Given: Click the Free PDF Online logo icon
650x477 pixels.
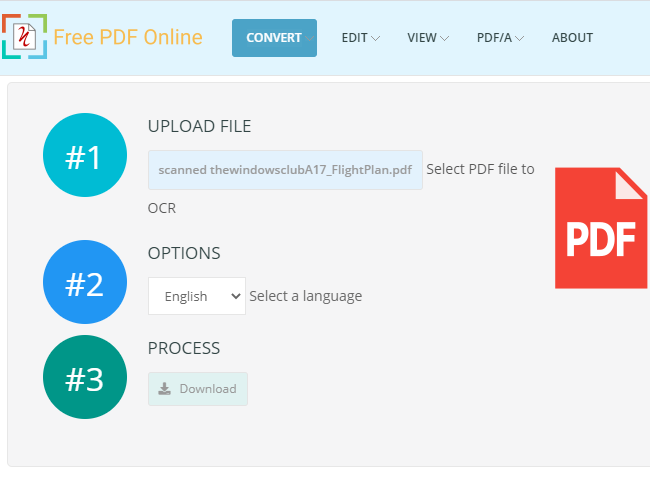Looking at the screenshot, I should (x=24, y=37).
